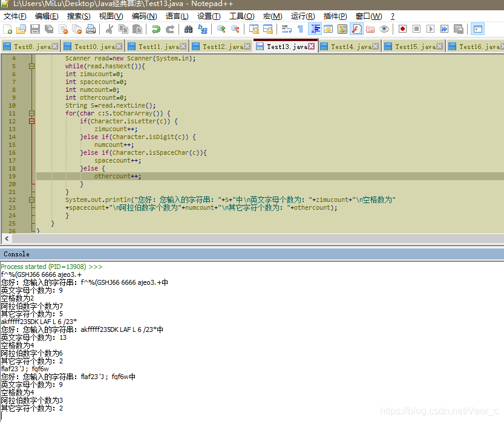This screenshot has height=422, width=504.
Task: Collapse the for loop fold at line 11
Action: tap(32, 114)
